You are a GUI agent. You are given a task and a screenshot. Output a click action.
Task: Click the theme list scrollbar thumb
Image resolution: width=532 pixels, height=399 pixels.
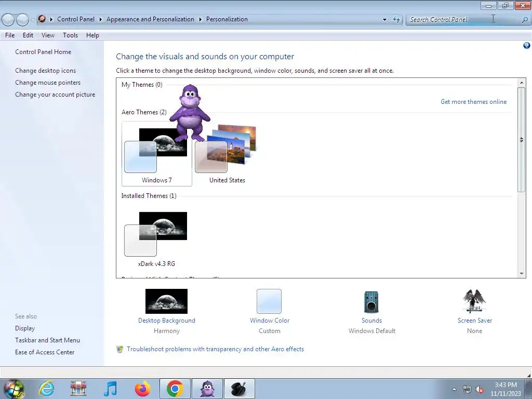pyautogui.click(x=521, y=139)
